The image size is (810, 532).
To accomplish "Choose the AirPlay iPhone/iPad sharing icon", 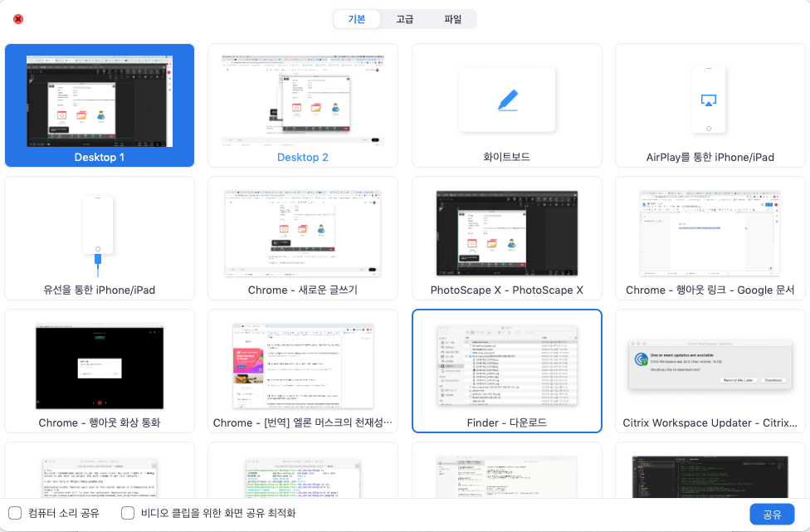I will pyautogui.click(x=708, y=100).
